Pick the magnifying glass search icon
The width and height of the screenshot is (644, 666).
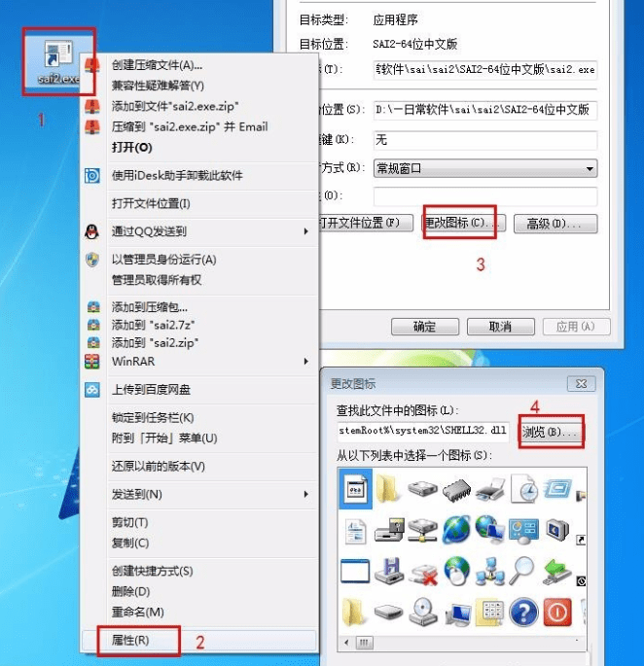[521, 571]
